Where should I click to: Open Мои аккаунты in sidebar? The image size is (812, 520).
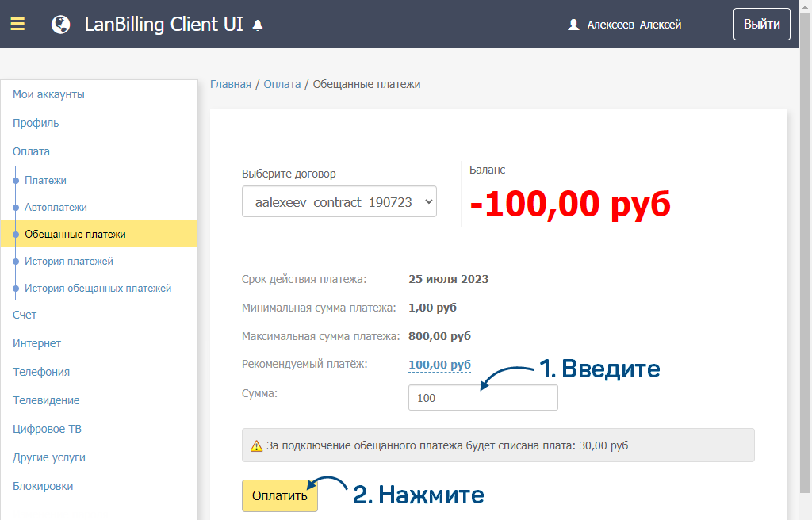[x=48, y=94]
